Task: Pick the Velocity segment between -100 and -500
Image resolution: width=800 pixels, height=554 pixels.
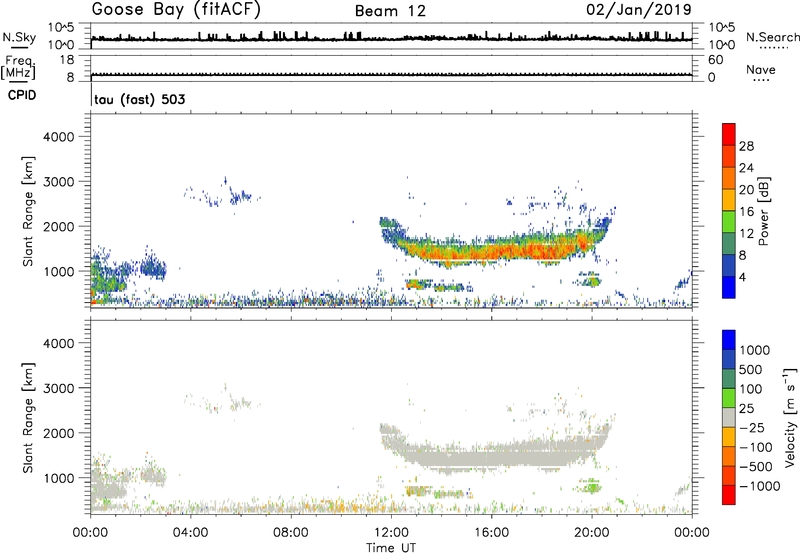Action: tap(729, 456)
